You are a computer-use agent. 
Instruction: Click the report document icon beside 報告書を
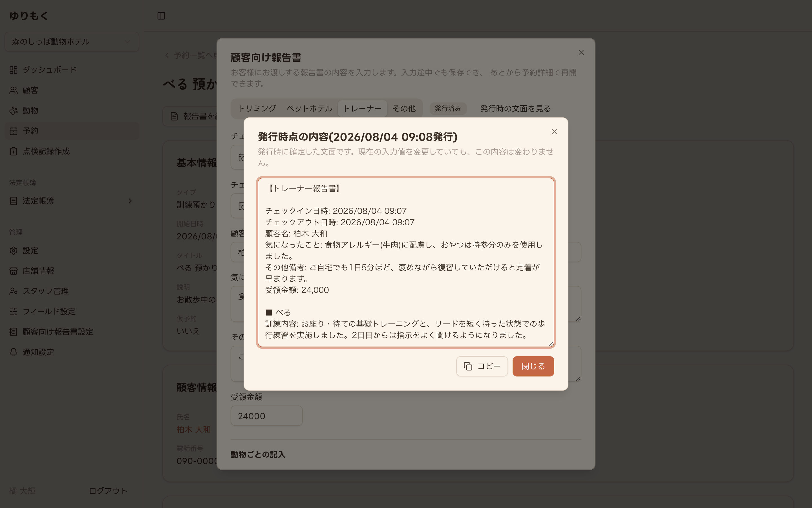click(174, 116)
